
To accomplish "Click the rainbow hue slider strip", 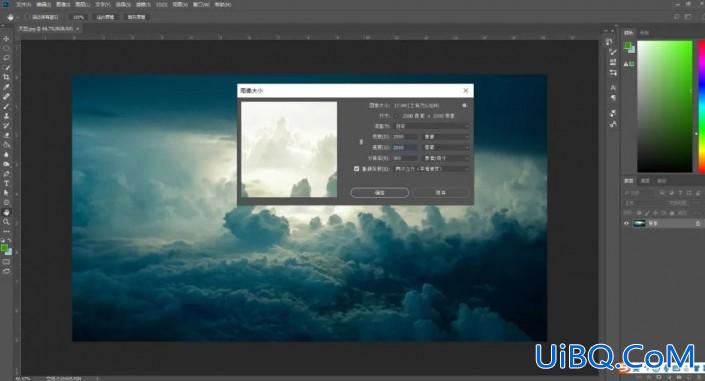I will (701, 106).
